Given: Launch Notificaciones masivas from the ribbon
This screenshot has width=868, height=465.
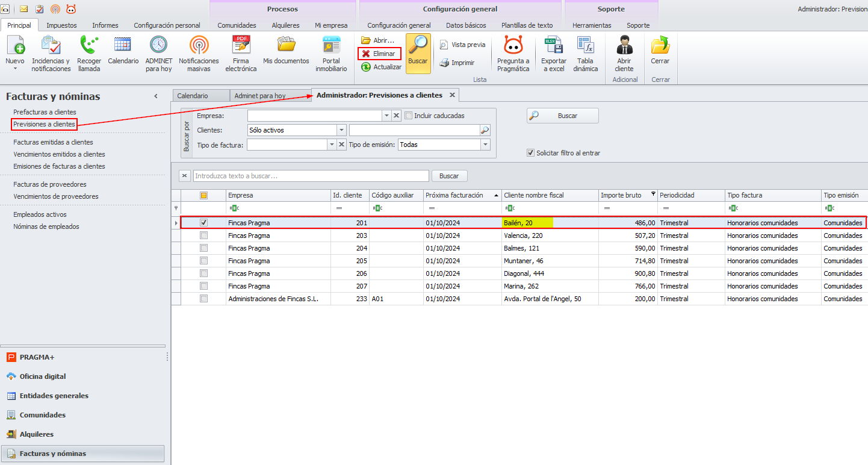Looking at the screenshot, I should tap(199, 53).
